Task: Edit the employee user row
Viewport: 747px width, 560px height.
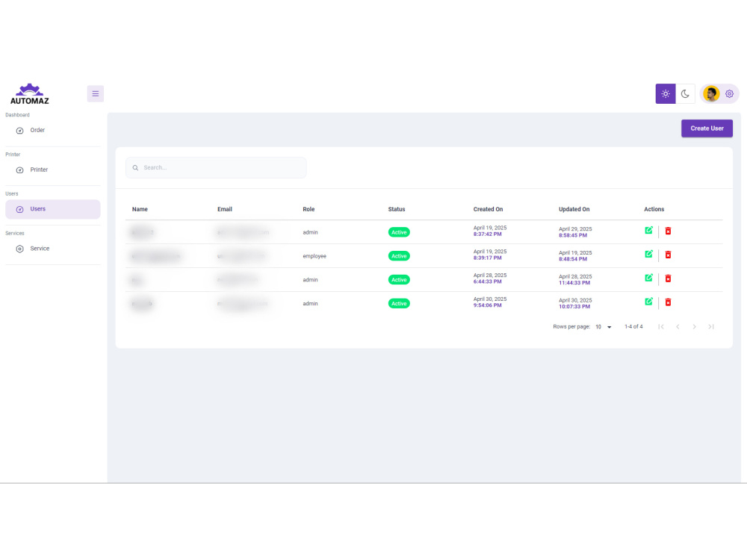Action: pos(648,255)
